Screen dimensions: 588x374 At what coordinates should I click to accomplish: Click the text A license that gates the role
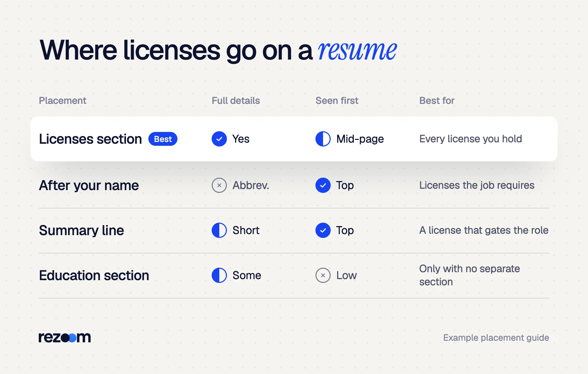[x=484, y=230]
